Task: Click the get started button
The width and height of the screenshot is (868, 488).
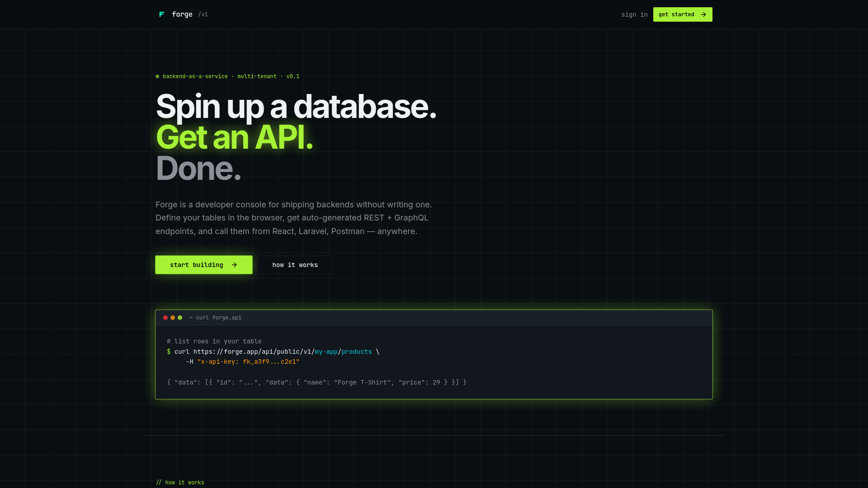Action: [683, 14]
